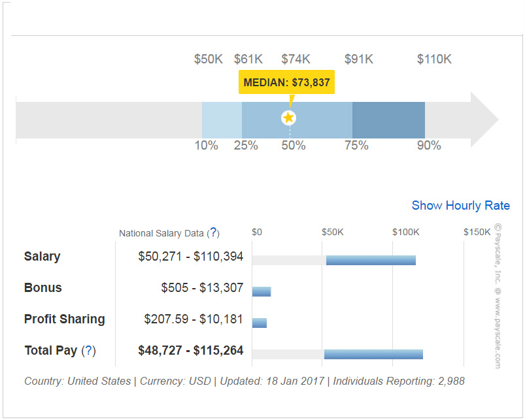Click the yellow MEDIAN: $73,837 tooltip
This screenshot has height=420, width=525.
tap(286, 82)
